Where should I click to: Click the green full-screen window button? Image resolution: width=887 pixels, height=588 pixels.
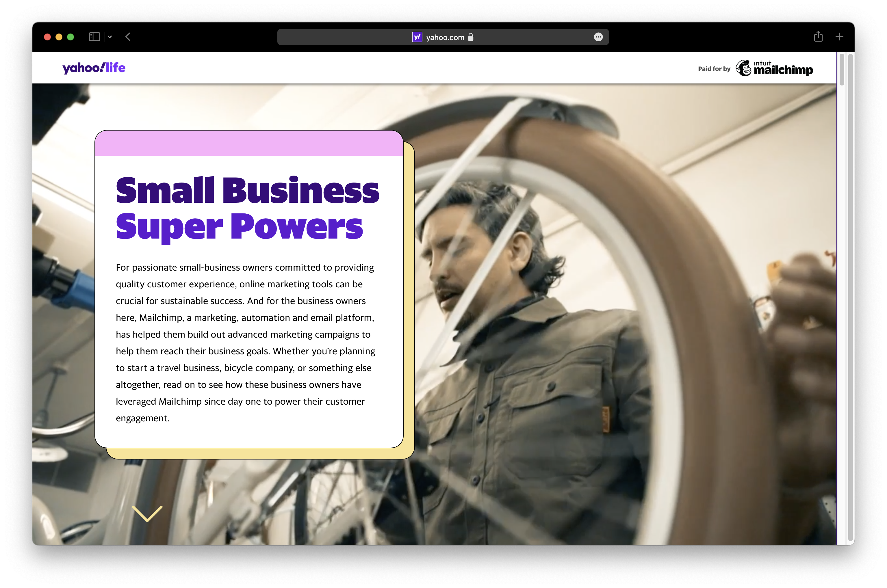point(70,37)
